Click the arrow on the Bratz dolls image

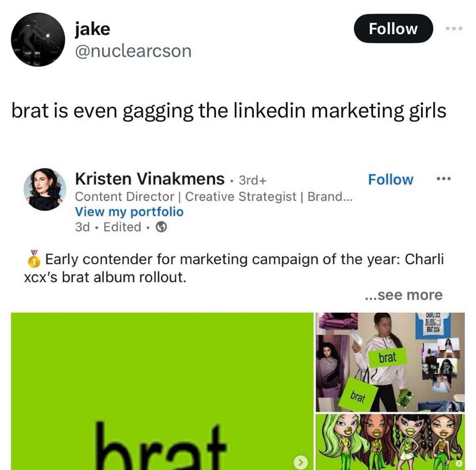[x=459, y=463]
